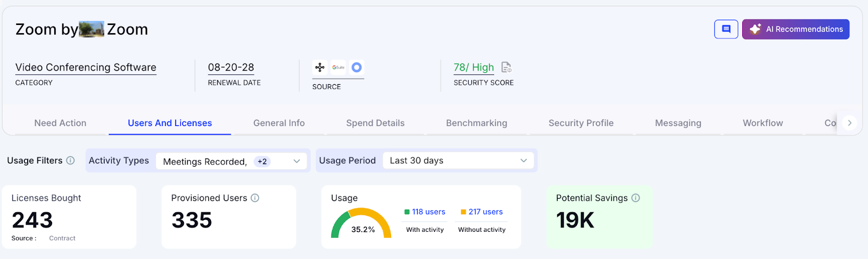The width and height of the screenshot is (868, 259).
Task: Select the Workflow tab
Action: [763, 123]
